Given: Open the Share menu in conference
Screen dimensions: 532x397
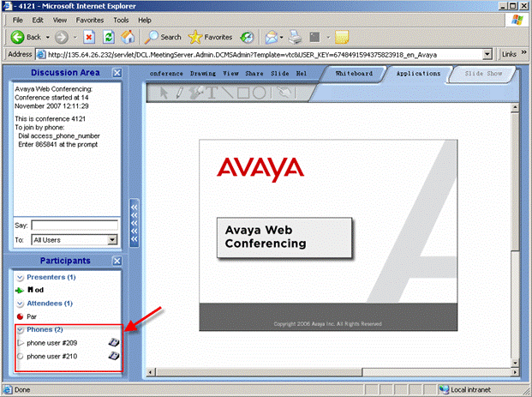Looking at the screenshot, I should (x=254, y=74).
